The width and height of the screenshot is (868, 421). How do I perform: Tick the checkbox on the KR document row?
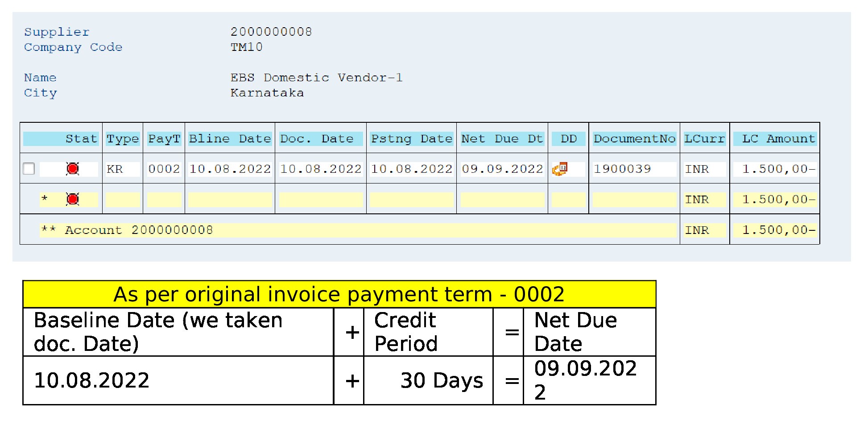coord(29,169)
